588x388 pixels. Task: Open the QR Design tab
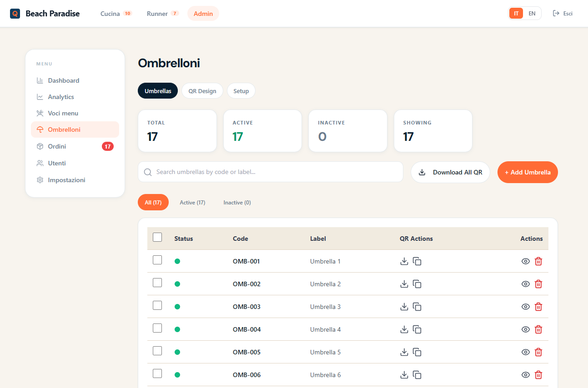click(x=202, y=91)
